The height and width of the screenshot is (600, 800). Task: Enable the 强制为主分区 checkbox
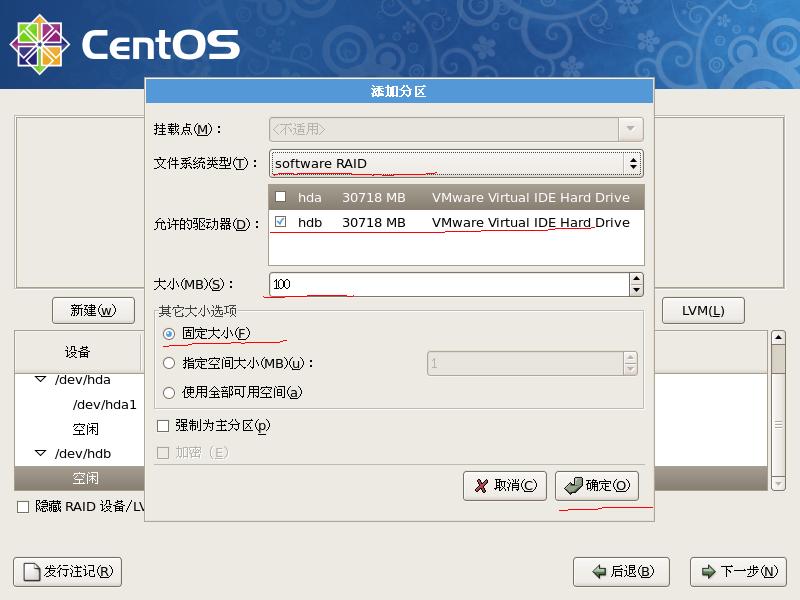tap(163, 426)
